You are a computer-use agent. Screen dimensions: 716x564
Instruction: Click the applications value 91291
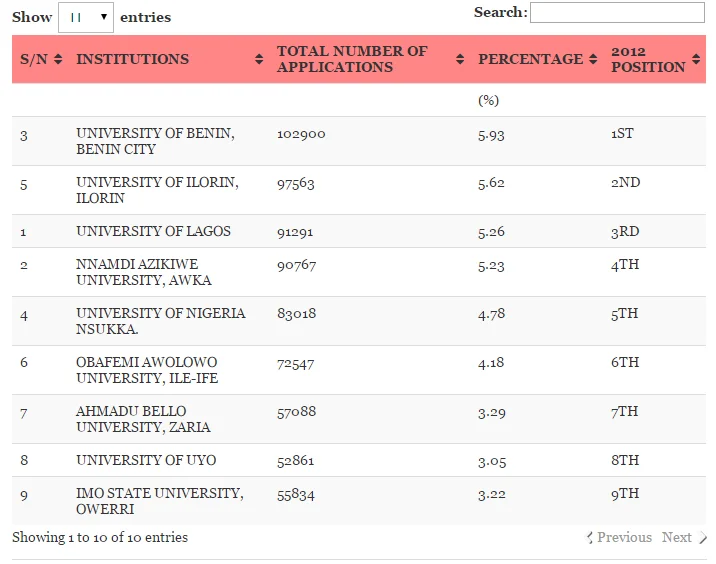tap(295, 232)
